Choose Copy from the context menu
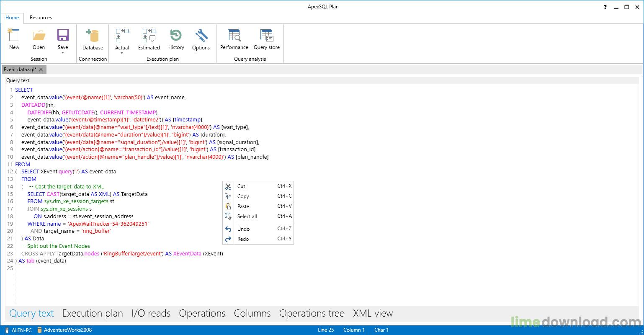This screenshot has width=644, height=335. (243, 196)
